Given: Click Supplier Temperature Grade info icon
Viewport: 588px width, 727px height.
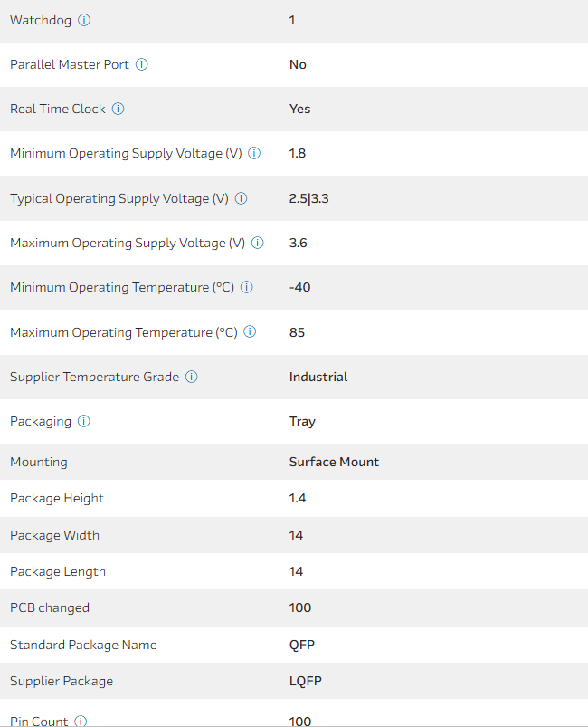Looking at the screenshot, I should tap(192, 377).
